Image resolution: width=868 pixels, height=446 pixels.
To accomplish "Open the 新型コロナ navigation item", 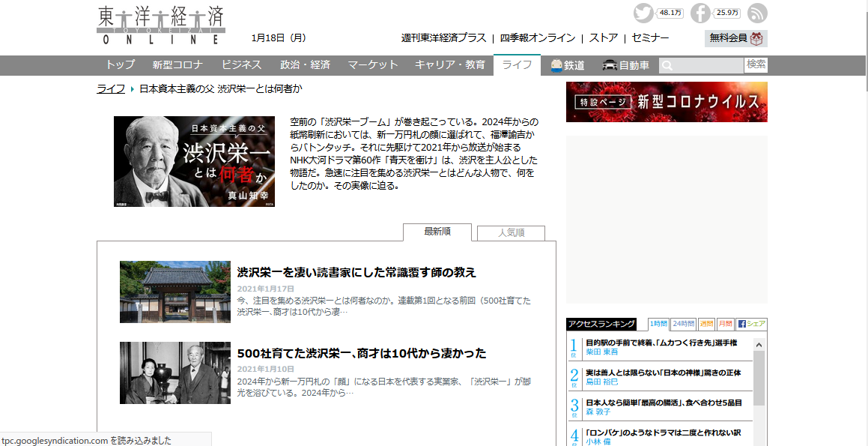I will (x=177, y=64).
